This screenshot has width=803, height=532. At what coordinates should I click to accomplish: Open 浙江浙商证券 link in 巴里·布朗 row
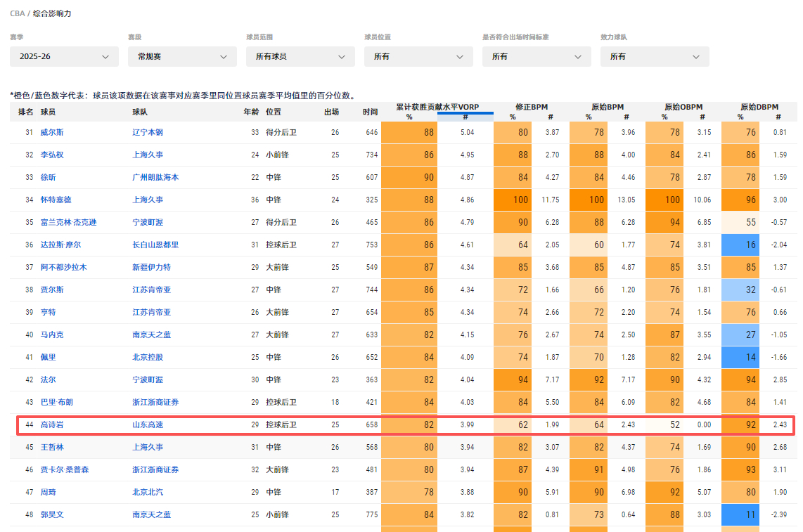[155, 403]
